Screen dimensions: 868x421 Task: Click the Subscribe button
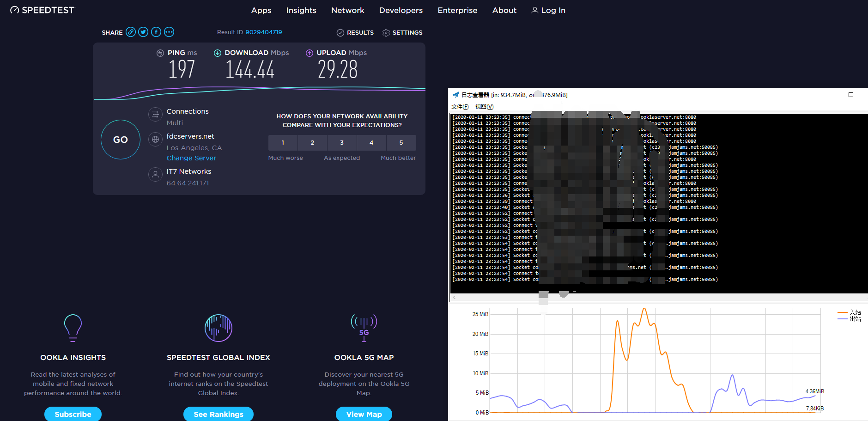click(x=73, y=414)
